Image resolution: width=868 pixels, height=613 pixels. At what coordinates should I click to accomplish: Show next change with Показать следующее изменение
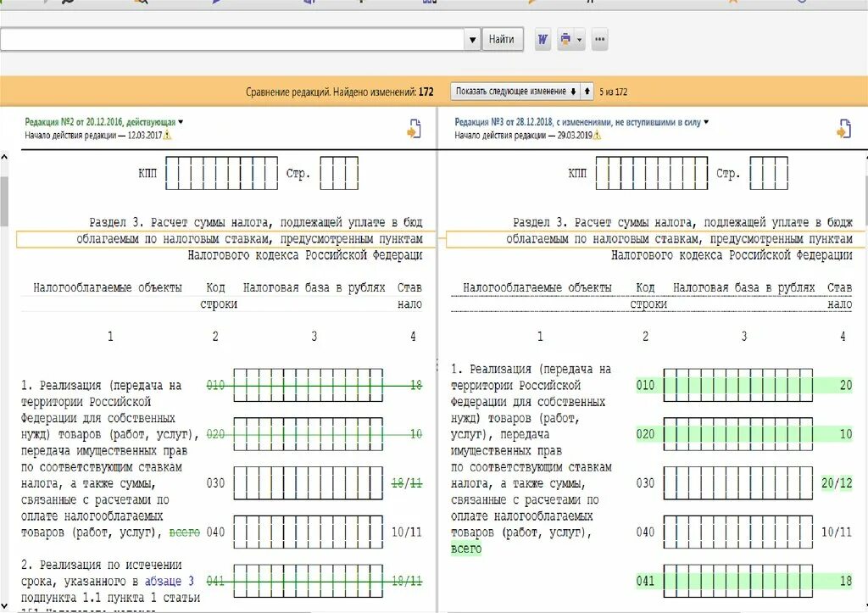515,92
